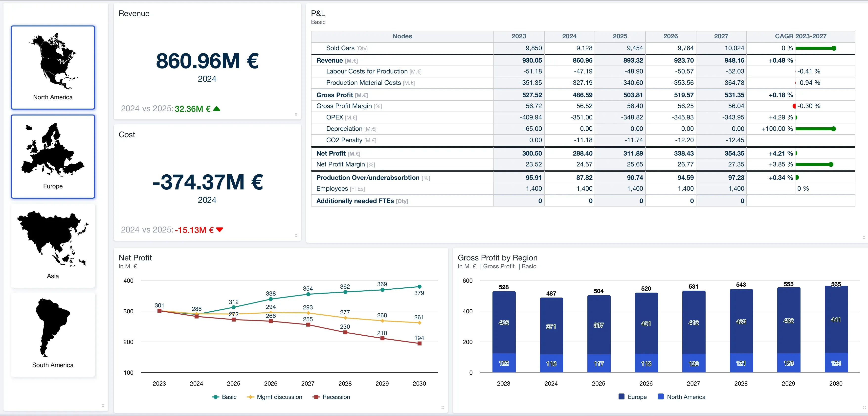Select the North America region map tile
868x416 pixels.
pos(53,68)
